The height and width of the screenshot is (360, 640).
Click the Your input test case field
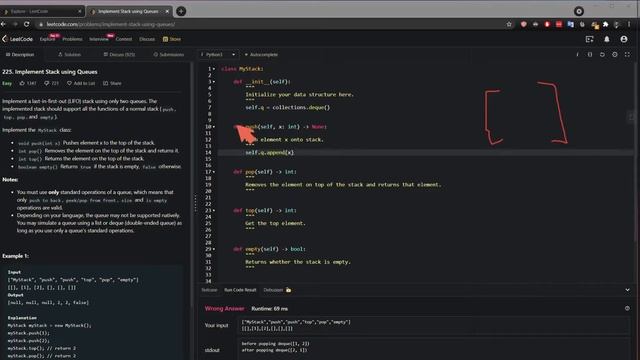(433, 325)
